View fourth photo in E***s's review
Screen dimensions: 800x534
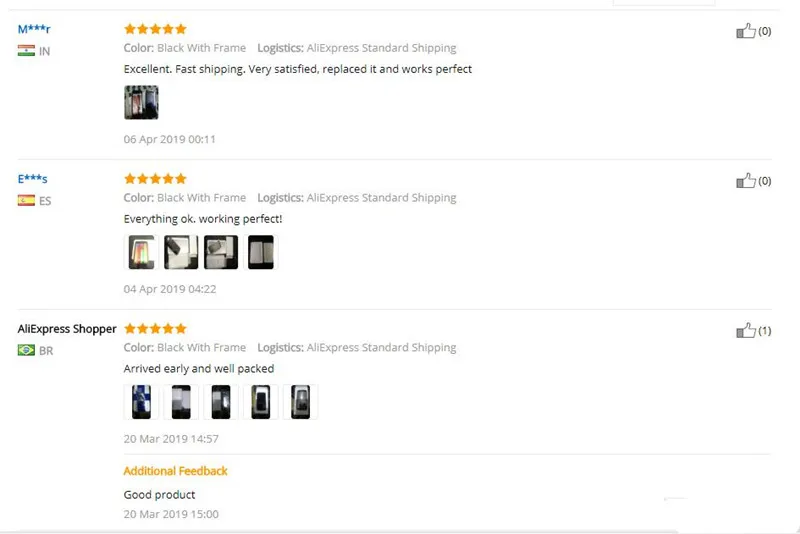click(261, 252)
